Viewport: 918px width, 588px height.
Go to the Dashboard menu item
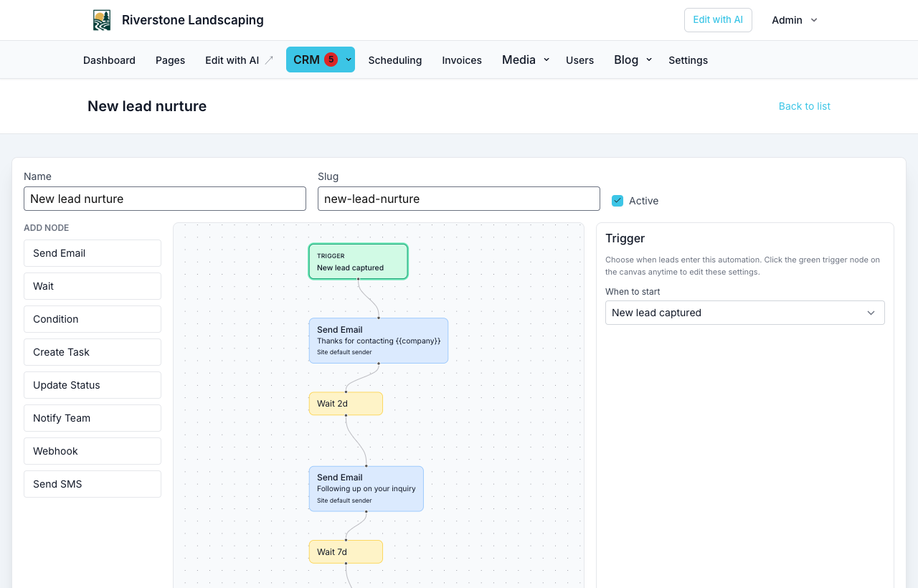coord(109,60)
